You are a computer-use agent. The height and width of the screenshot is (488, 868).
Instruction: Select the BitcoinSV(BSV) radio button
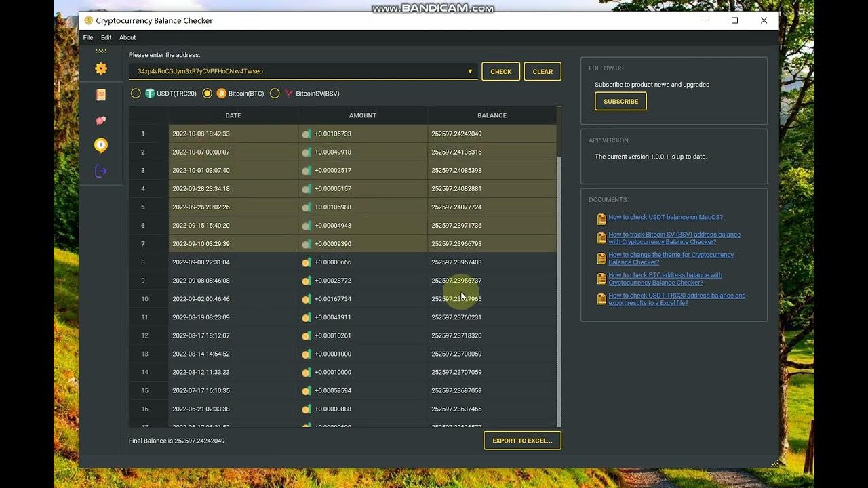click(275, 94)
